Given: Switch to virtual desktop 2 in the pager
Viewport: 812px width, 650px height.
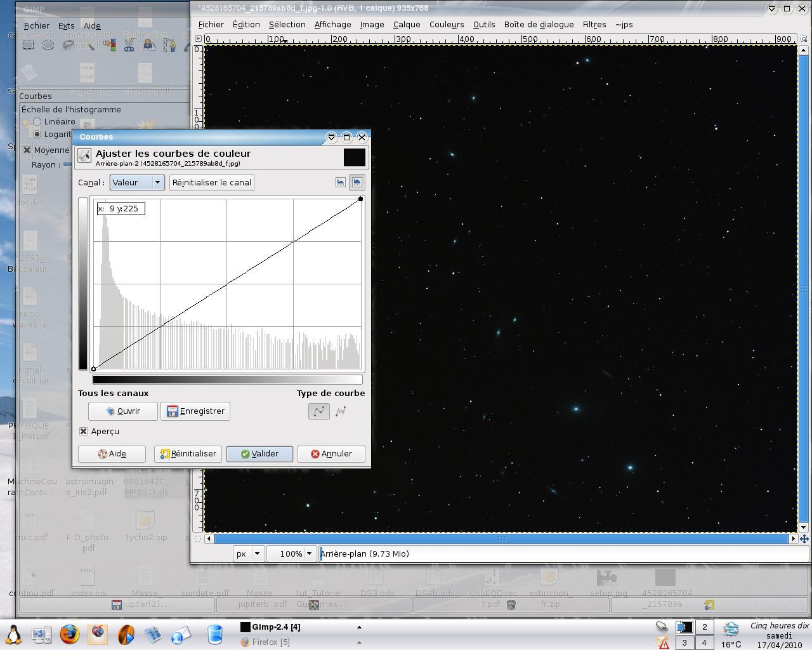Looking at the screenshot, I should [704, 627].
